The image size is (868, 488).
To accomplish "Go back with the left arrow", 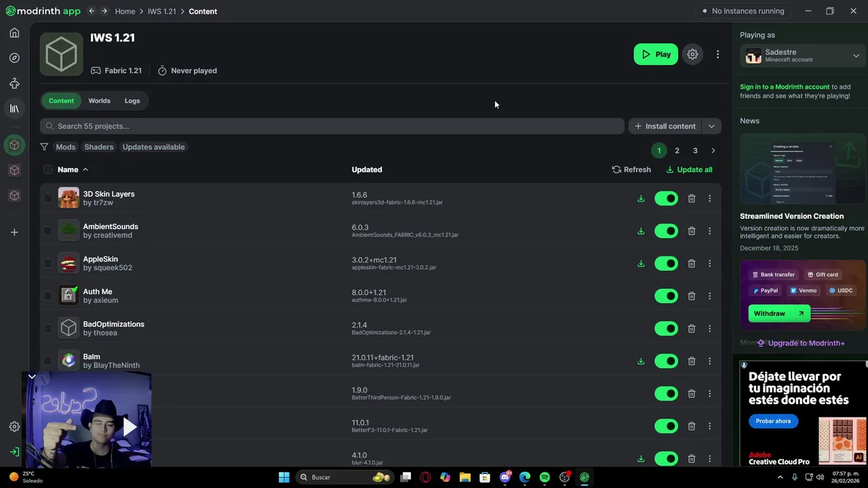I will 92,11.
